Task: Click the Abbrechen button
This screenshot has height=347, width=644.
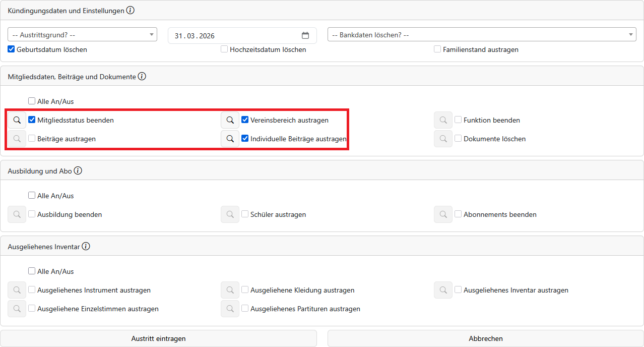Action: (485, 338)
